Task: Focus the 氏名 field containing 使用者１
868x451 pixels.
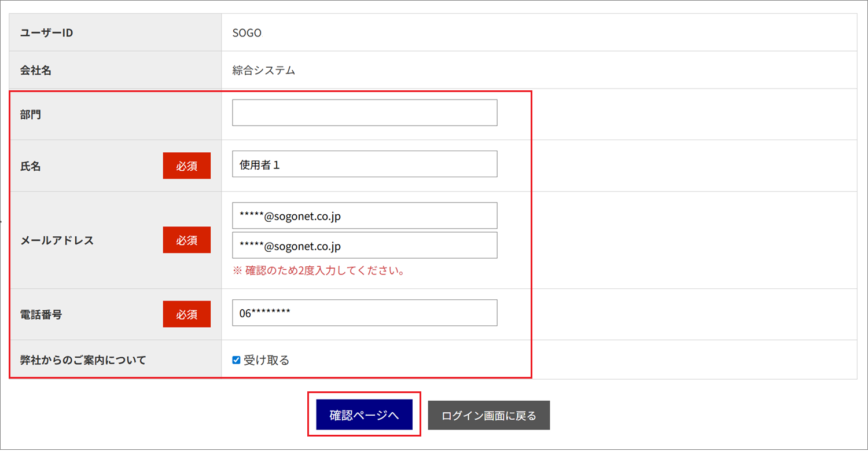Action: tap(365, 164)
